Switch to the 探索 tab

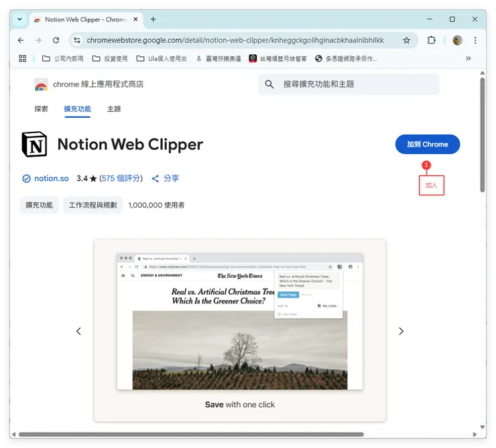tap(41, 109)
